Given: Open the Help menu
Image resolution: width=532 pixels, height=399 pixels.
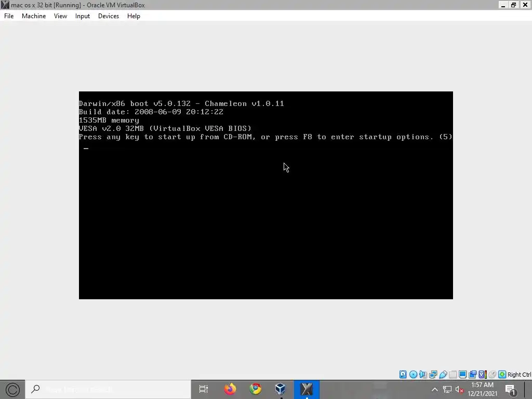Looking at the screenshot, I should coord(134,16).
